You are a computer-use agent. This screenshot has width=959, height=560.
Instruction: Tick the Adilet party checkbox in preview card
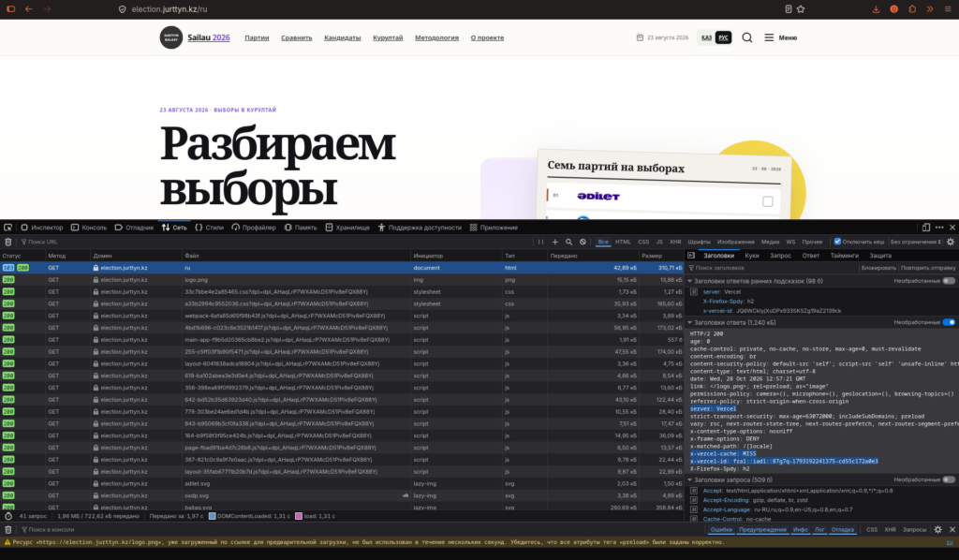[x=768, y=201]
